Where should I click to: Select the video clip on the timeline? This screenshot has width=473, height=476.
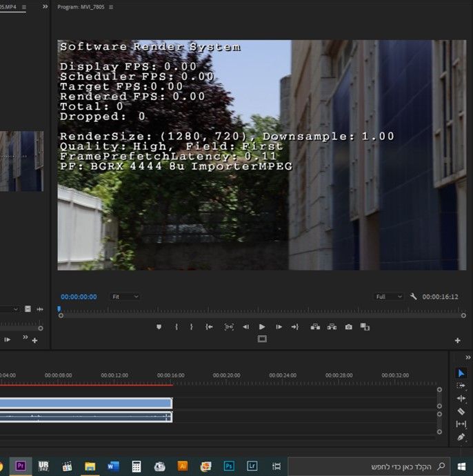click(85, 403)
